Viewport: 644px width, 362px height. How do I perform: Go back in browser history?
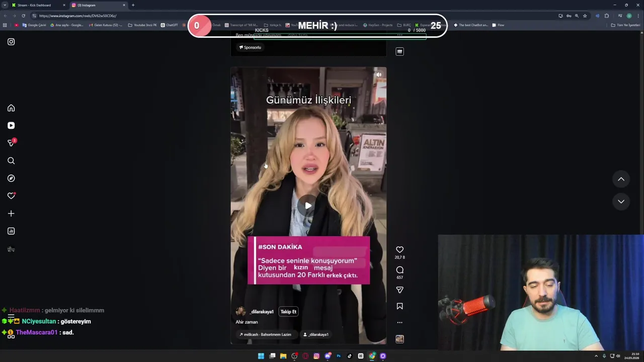pos(5,16)
